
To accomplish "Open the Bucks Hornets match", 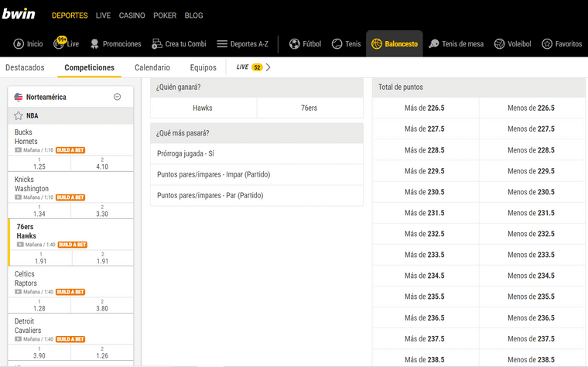I will pyautogui.click(x=70, y=140).
